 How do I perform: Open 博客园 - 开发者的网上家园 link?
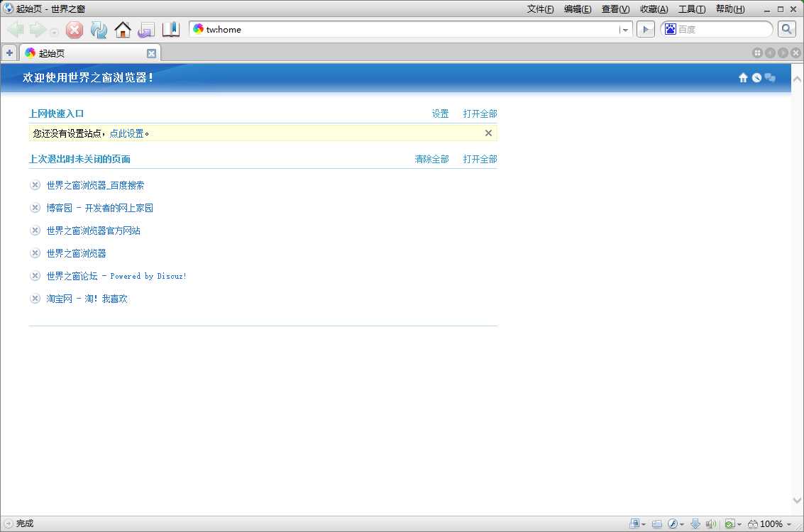pyautogui.click(x=100, y=208)
